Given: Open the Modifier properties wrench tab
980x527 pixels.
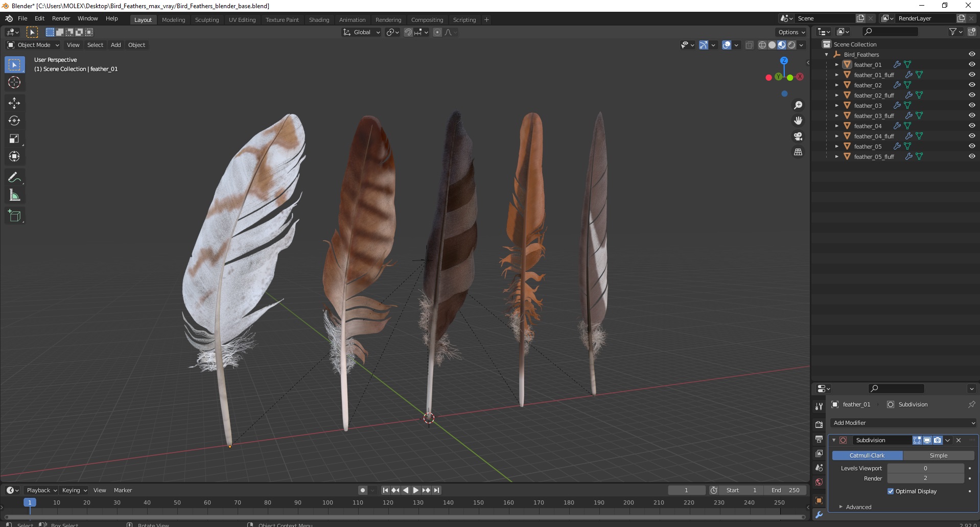Looking at the screenshot, I should [819, 515].
